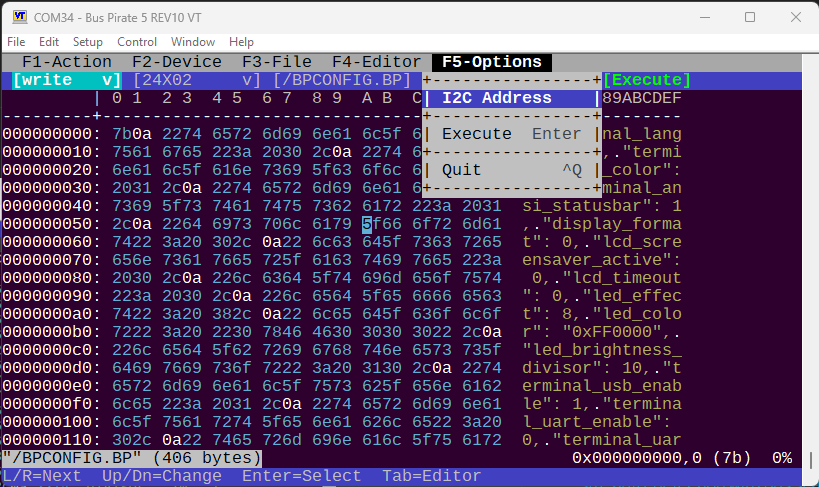Select Quit in the options popup
Viewport: 819px width, 487px height.
tap(462, 170)
